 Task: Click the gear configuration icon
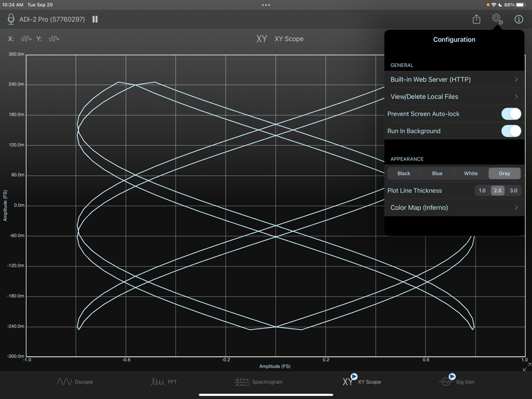point(497,19)
